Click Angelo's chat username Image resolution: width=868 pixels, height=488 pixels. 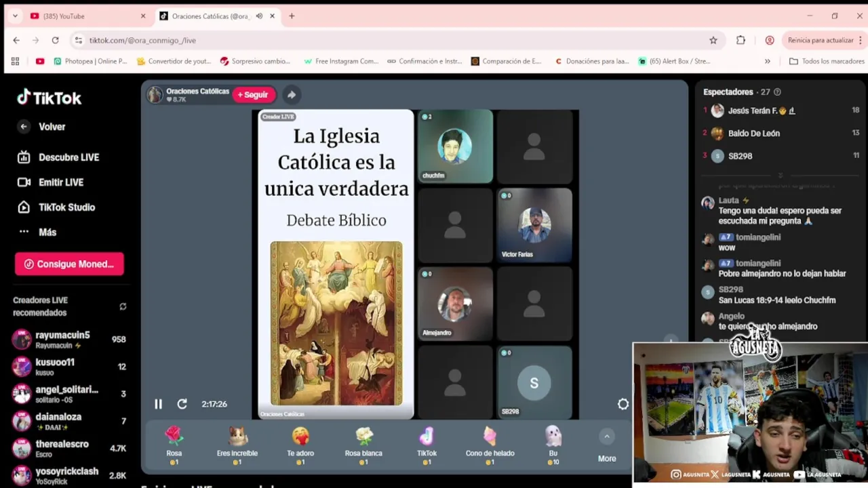(732, 316)
